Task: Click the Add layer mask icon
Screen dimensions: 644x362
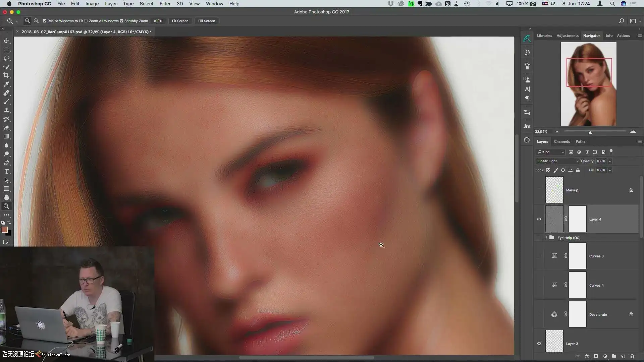Action: (596, 356)
